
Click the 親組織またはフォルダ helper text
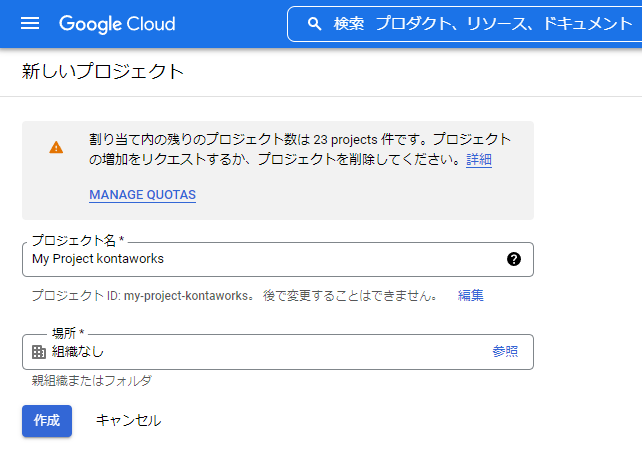click(x=92, y=381)
